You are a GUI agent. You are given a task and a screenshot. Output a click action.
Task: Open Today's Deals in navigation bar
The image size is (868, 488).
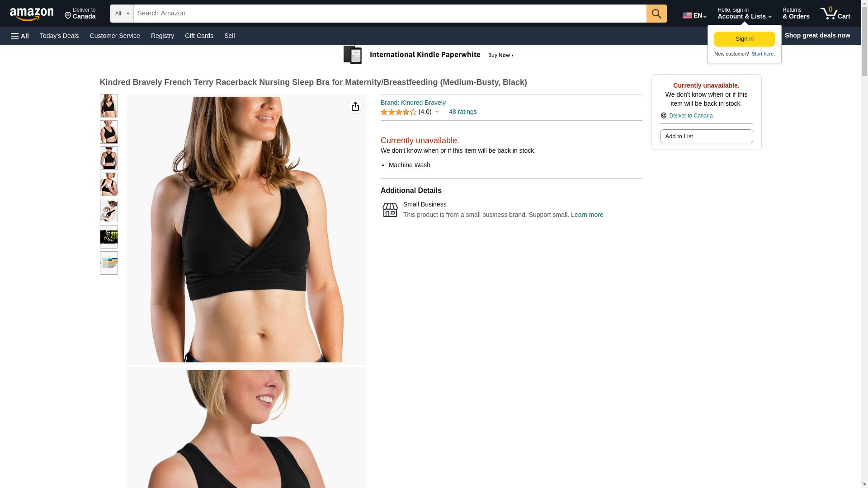point(59,36)
